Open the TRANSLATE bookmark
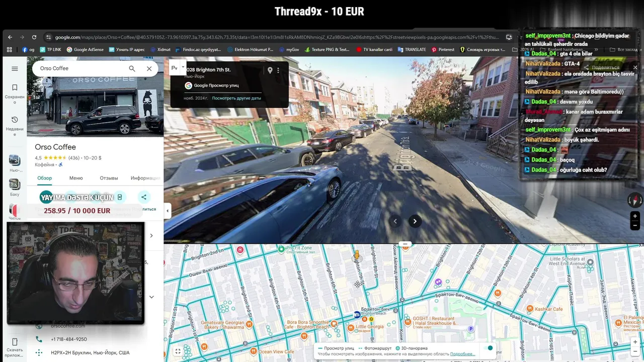The image size is (644, 362). [412, 50]
